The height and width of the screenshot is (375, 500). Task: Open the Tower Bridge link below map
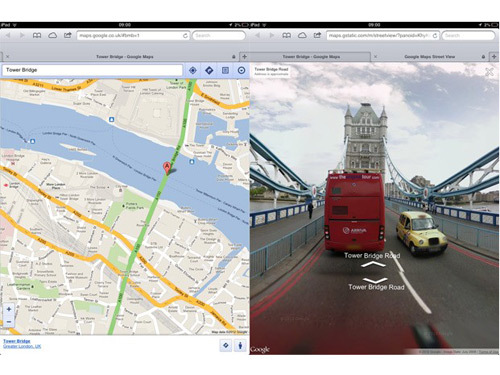(17, 341)
